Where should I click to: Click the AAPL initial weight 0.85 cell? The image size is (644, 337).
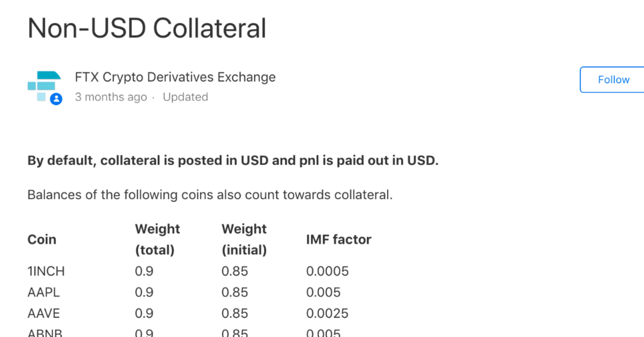tap(235, 292)
